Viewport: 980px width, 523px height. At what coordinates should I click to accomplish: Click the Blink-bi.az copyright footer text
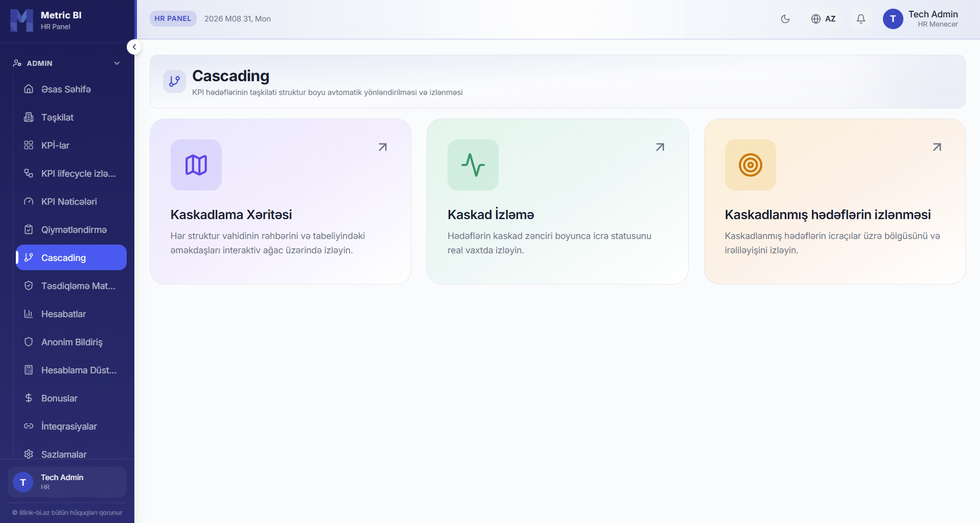[x=67, y=512]
